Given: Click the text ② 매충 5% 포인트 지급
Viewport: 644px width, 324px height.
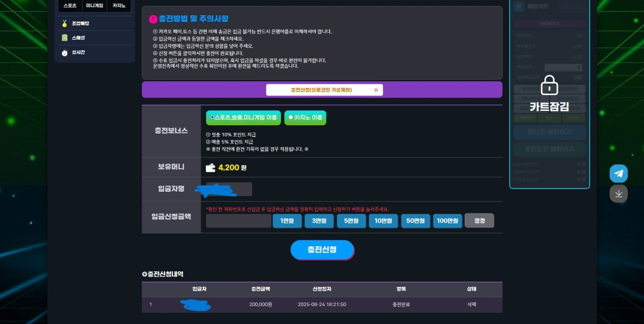Looking at the screenshot, I should (x=229, y=142).
